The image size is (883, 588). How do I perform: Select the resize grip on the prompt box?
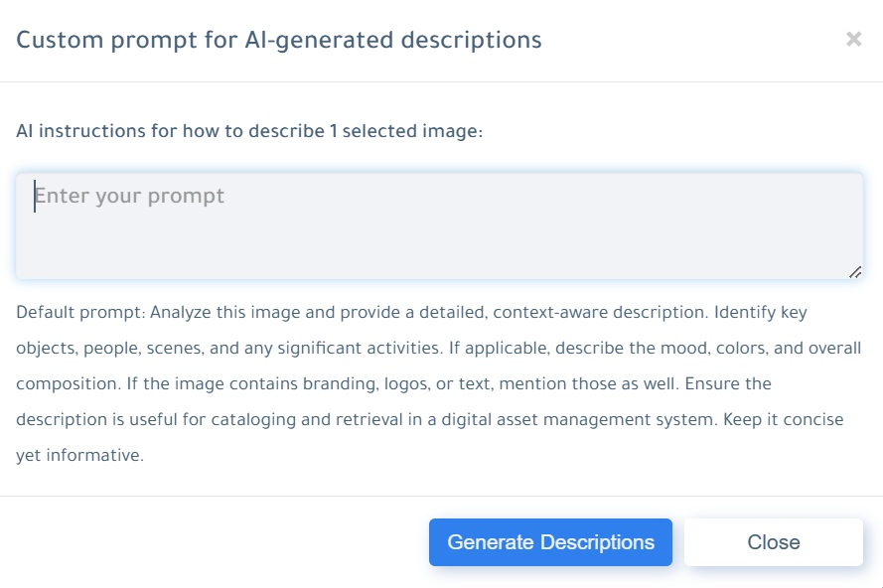tap(855, 269)
